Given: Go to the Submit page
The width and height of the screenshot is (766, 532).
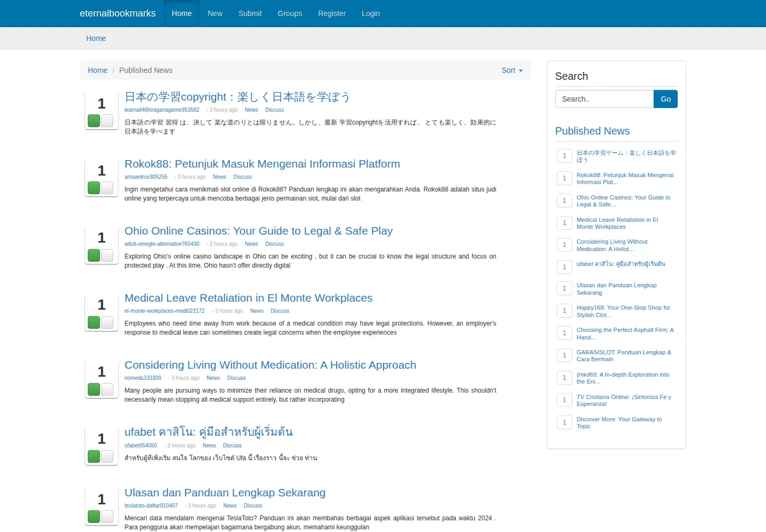Looking at the screenshot, I should 250,13.
